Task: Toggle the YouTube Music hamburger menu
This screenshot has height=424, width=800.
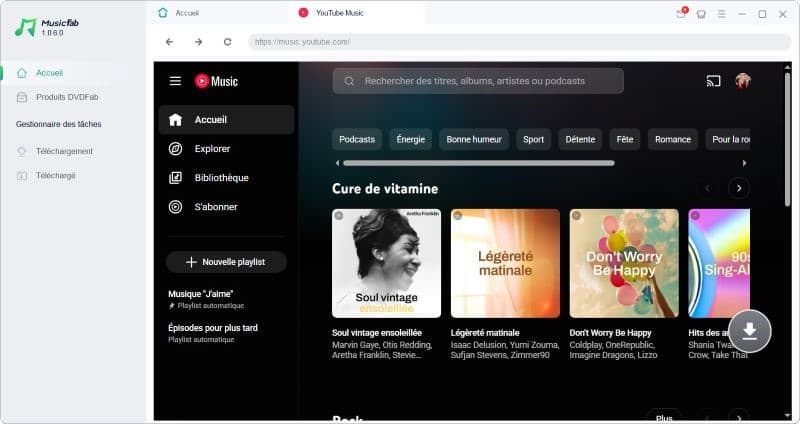Action: click(x=176, y=81)
